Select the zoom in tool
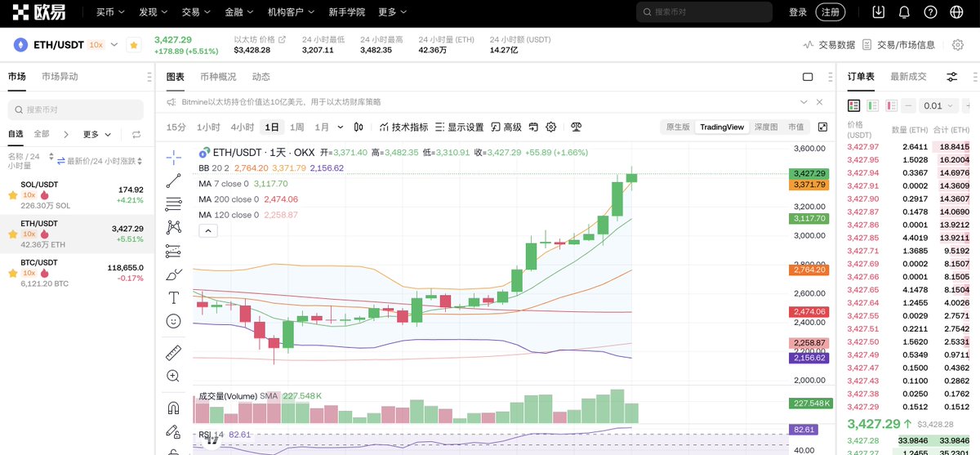The image size is (980, 455). point(173,376)
